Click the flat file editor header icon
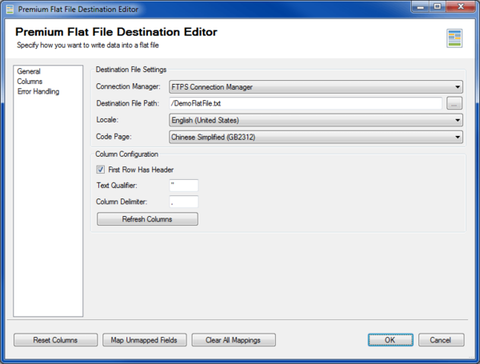The height and width of the screenshot is (364, 480). pos(454,38)
